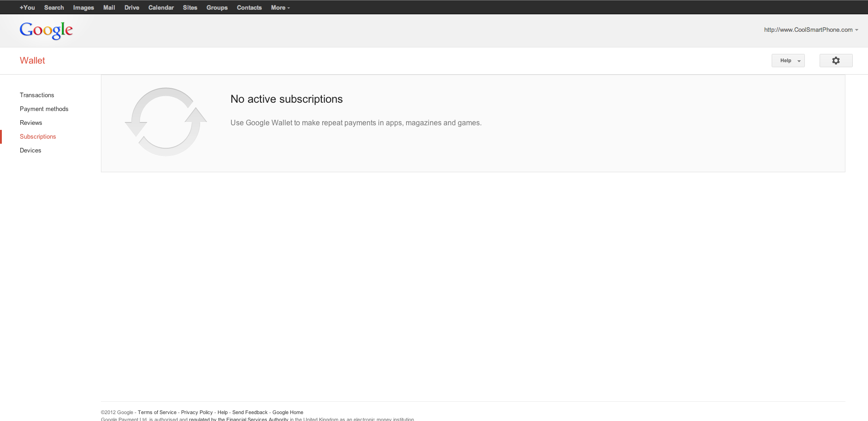Click the Wallet heading link
This screenshot has height=421, width=868.
(32, 60)
